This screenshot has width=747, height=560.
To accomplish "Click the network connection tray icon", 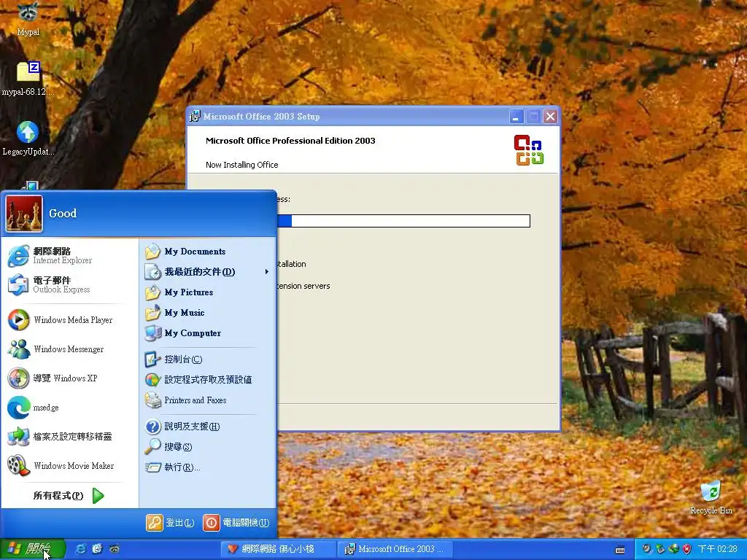I will click(673, 549).
